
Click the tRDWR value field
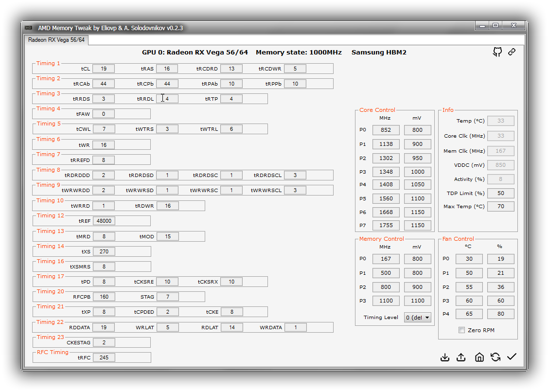click(168, 206)
